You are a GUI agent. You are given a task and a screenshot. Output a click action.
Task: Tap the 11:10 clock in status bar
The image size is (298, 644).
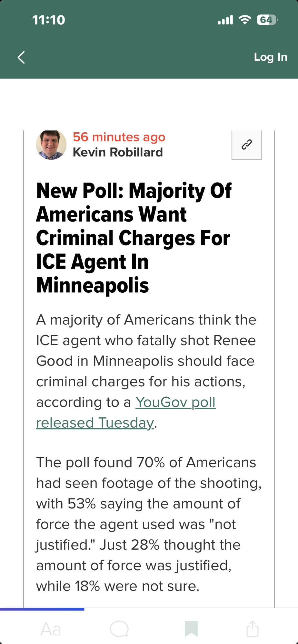tap(49, 20)
